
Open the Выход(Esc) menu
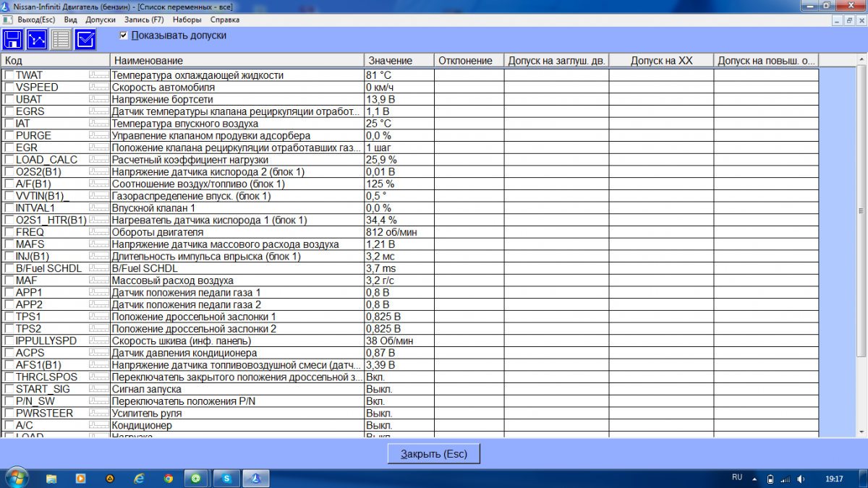37,20
